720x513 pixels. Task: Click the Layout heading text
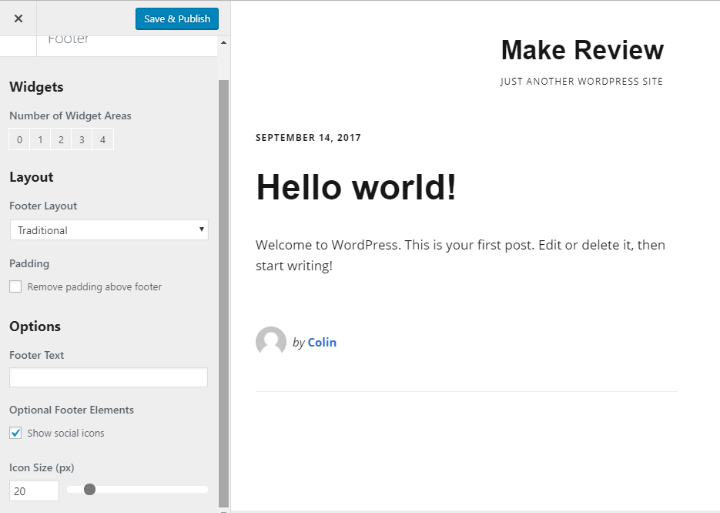coord(31,177)
